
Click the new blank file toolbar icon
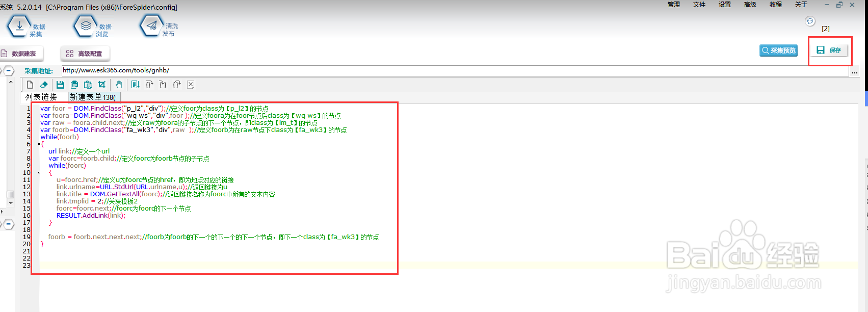(x=30, y=85)
